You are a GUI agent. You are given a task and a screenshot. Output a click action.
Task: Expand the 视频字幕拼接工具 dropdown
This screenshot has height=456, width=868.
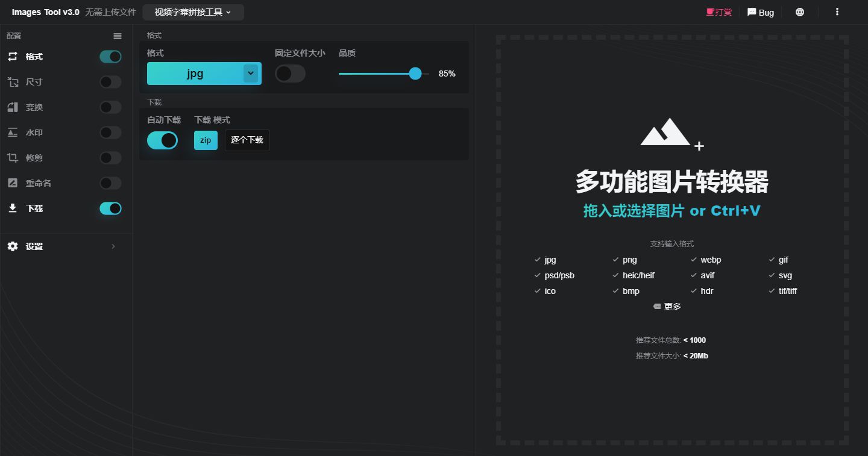point(193,11)
